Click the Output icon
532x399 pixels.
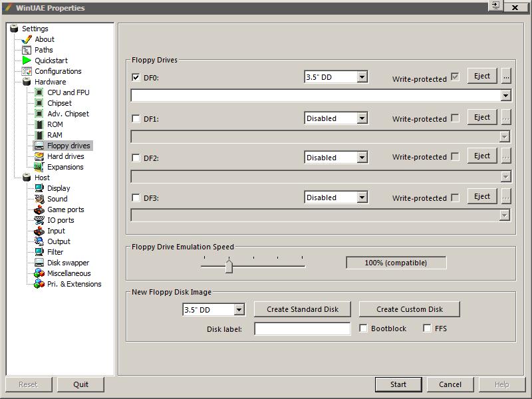point(39,241)
